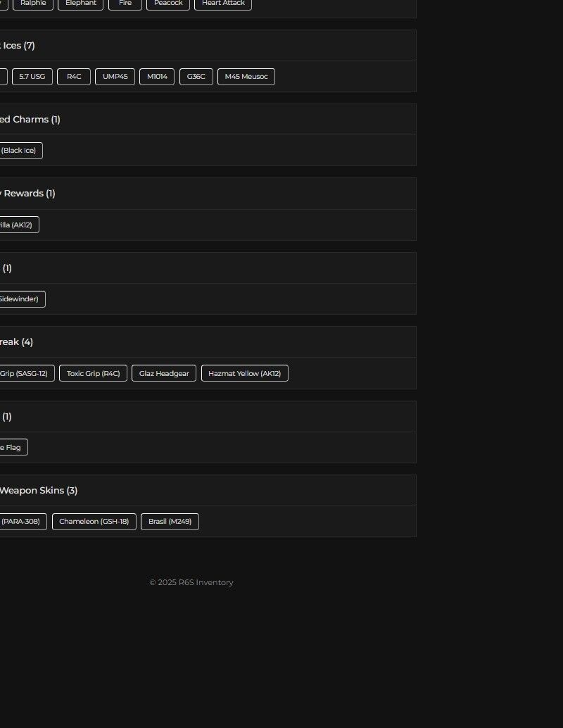Select the Grip (SASG-12) tag

tap(25, 374)
